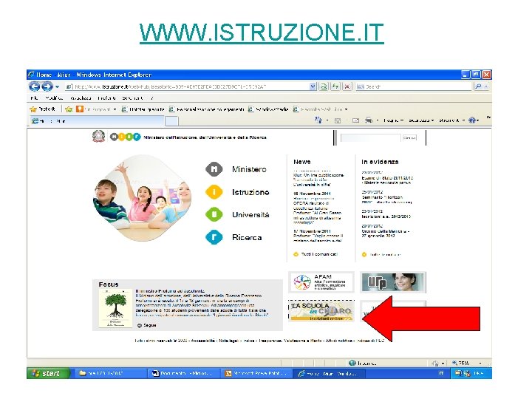The width and height of the screenshot is (532, 399).
Task: Click the yellow I Istruzione icon
Action: (x=214, y=192)
